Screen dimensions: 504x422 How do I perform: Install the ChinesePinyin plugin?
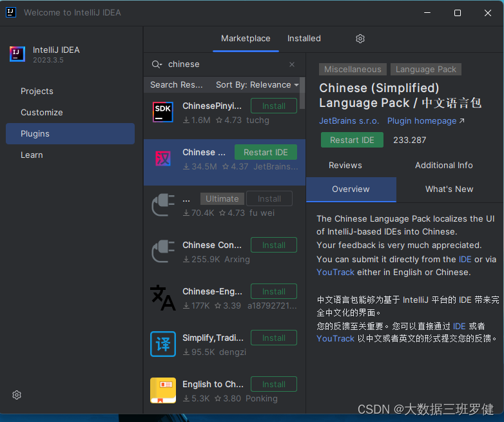pos(274,106)
